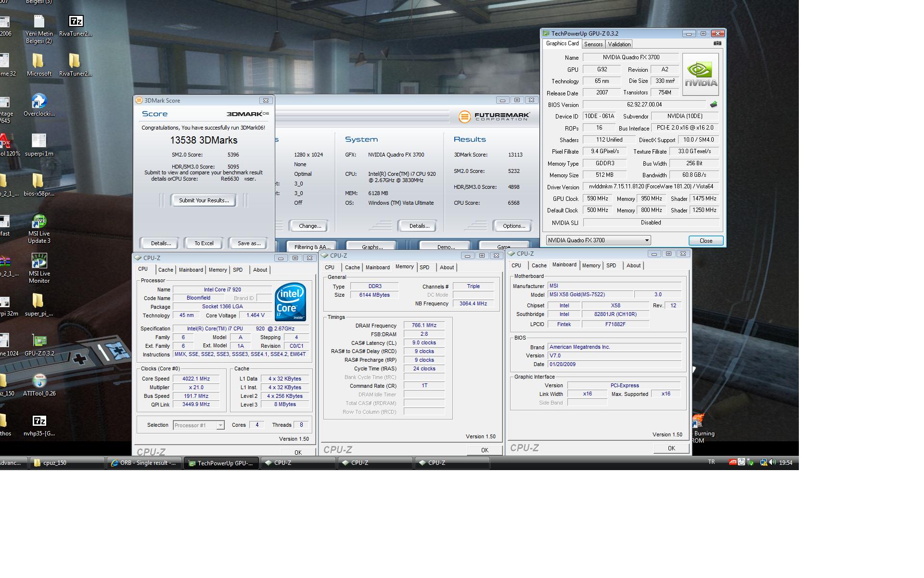Viewport: 924px width, 578px height.
Task: Click Graphs button in 3DMark06
Action: [x=372, y=247]
